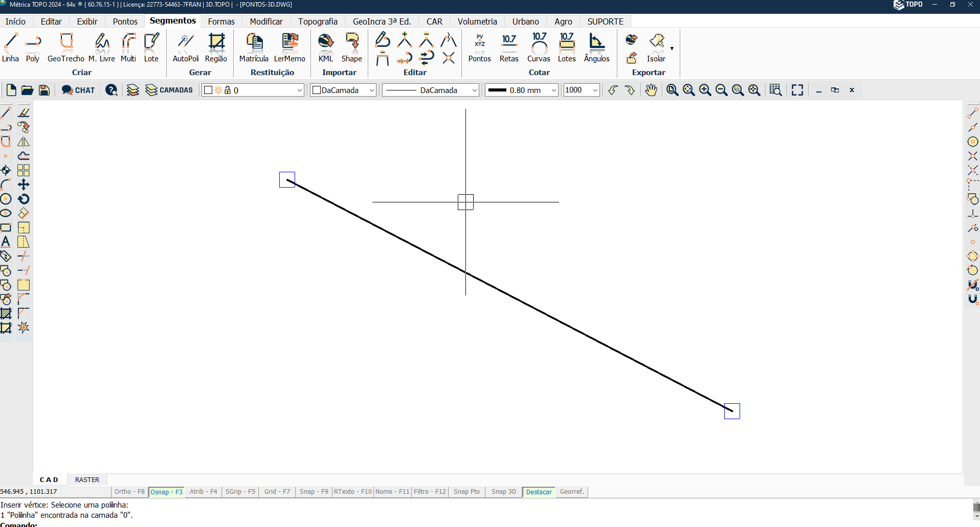Dimension straight lines with Retas
The image size is (980, 527).
509,48
